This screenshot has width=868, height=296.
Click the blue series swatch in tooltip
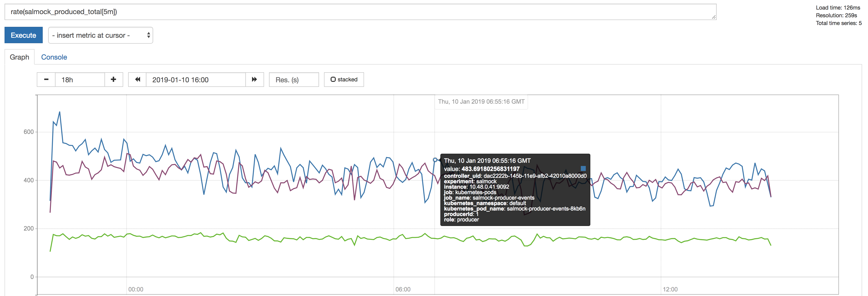click(583, 168)
